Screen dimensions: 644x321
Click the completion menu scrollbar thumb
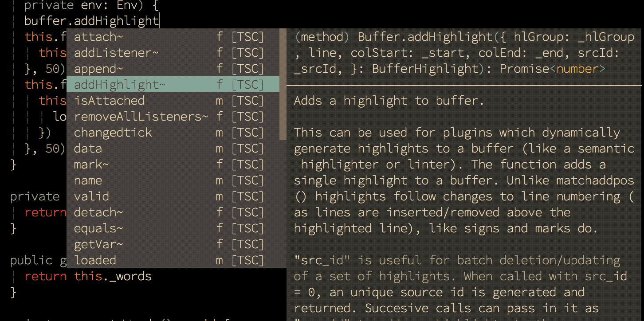pos(283,84)
